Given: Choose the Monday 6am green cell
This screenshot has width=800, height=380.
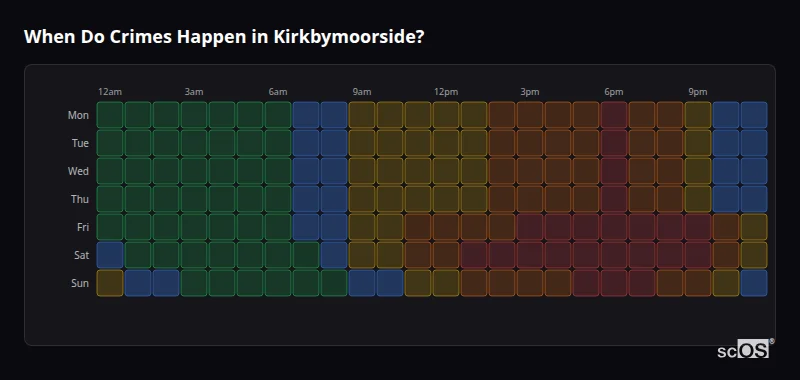Looking at the screenshot, I should click(278, 115).
